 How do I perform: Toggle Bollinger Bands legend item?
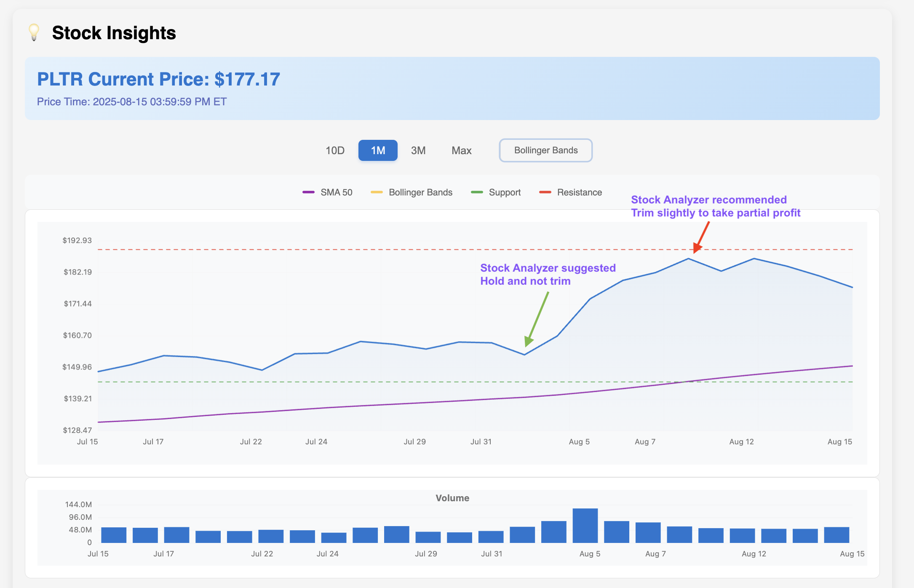[x=412, y=192]
